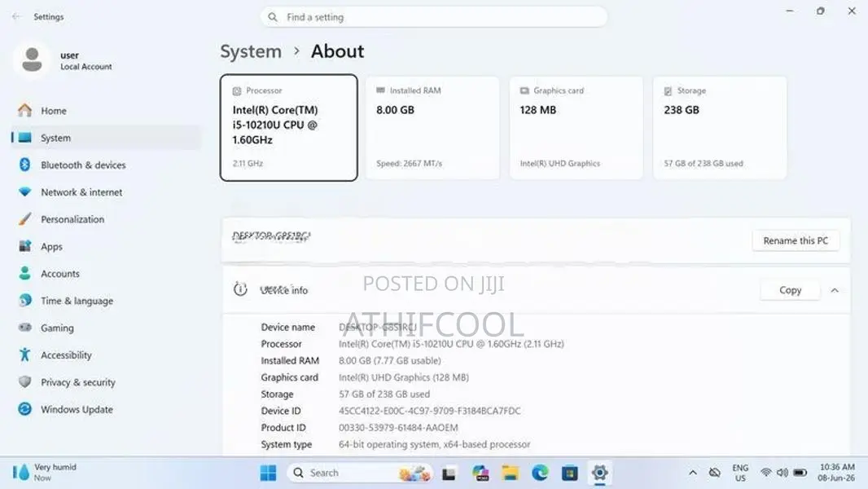Click the Device info circle icon
868x489 pixels.
coord(240,289)
